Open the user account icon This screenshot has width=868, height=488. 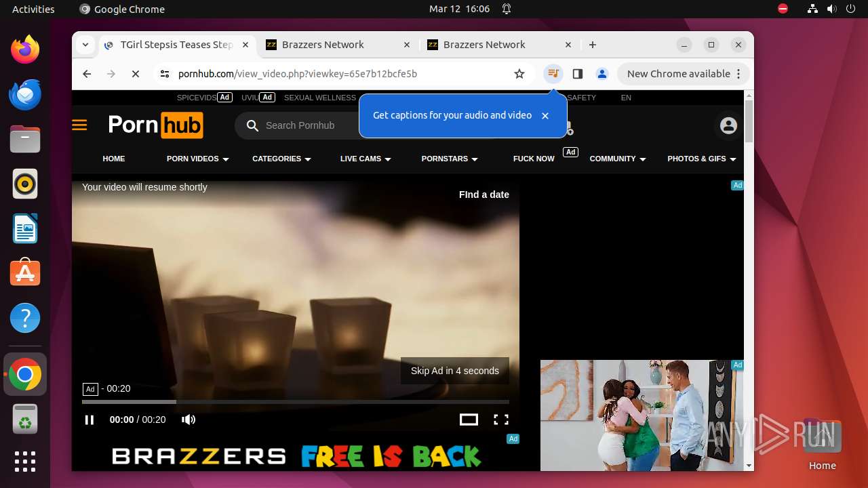(x=728, y=125)
